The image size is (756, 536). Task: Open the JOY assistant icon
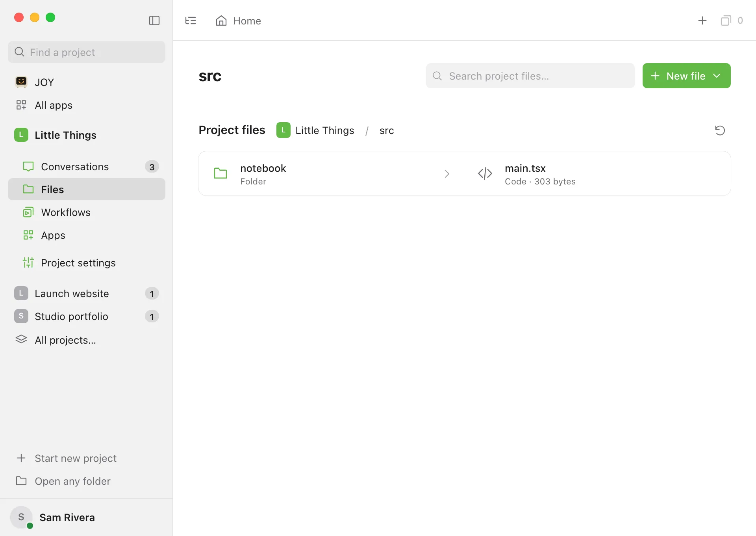click(21, 82)
